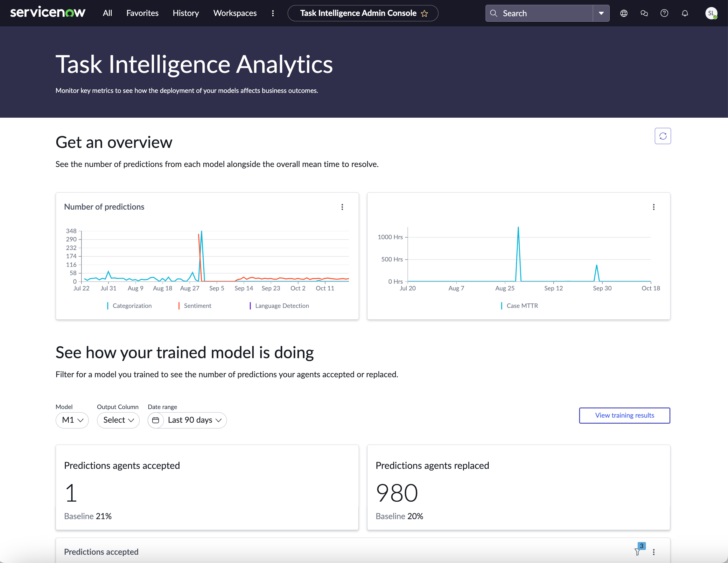Focus the global Search field
The height and width of the screenshot is (563, 728).
tap(539, 13)
